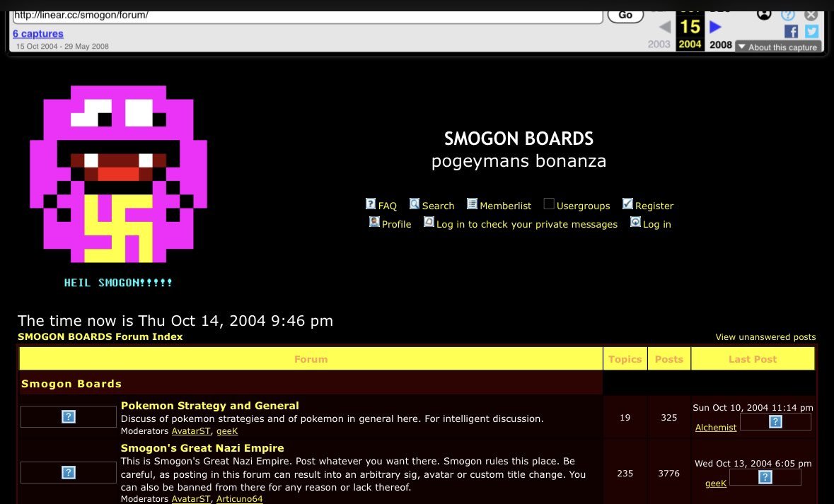The image size is (834, 504).
Task: Click the capture range 15 Oct 2004 - 29 May 2008
Action: pos(62,46)
